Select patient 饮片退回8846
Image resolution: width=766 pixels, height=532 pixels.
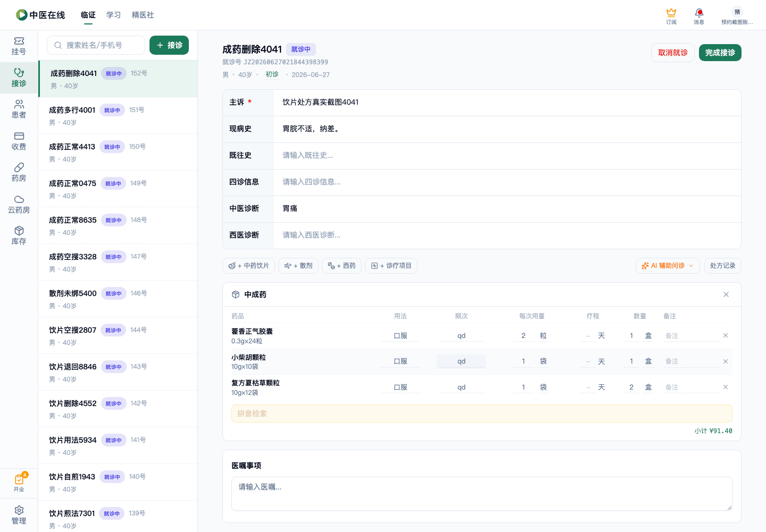click(118, 372)
